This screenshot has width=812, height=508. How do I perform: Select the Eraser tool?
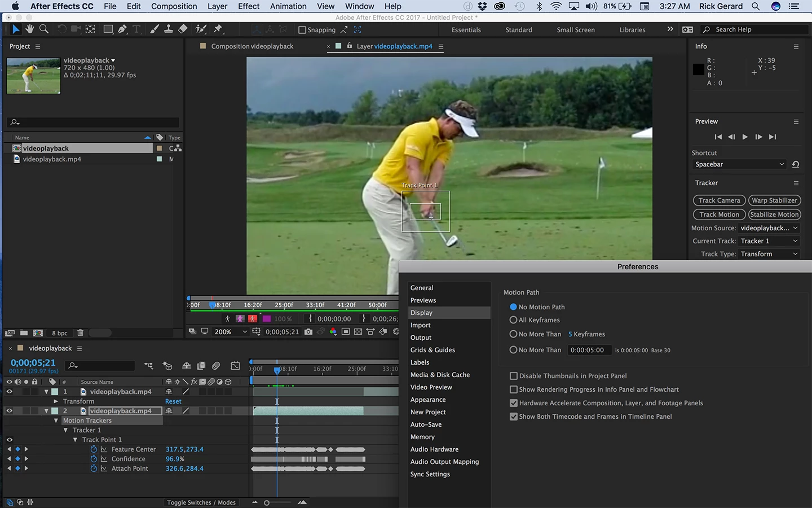(183, 29)
